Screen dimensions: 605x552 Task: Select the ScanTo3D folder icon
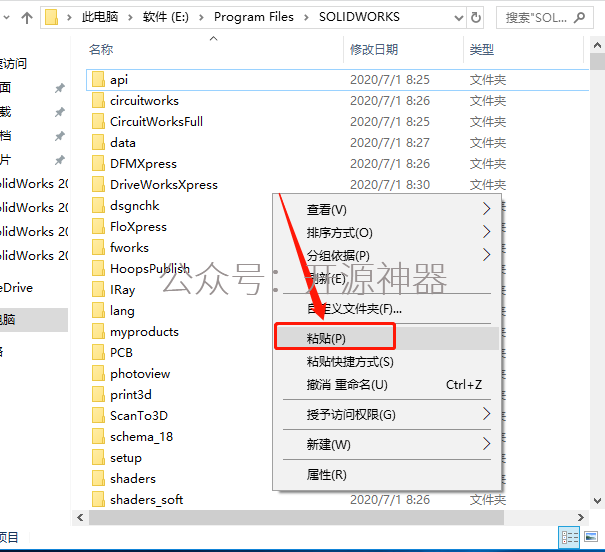tap(98, 415)
